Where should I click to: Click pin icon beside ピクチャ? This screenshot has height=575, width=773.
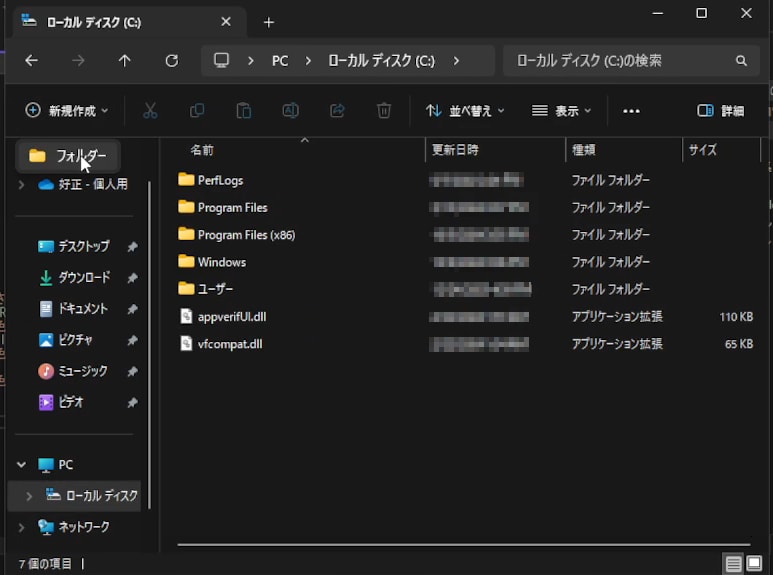pyautogui.click(x=132, y=340)
